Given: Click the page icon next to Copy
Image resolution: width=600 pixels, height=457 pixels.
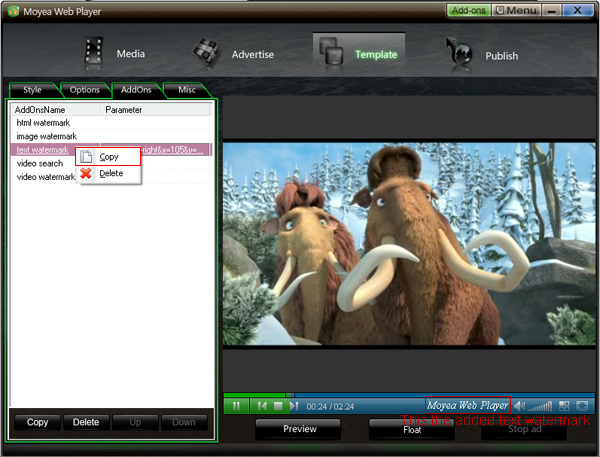Looking at the screenshot, I should [86, 157].
